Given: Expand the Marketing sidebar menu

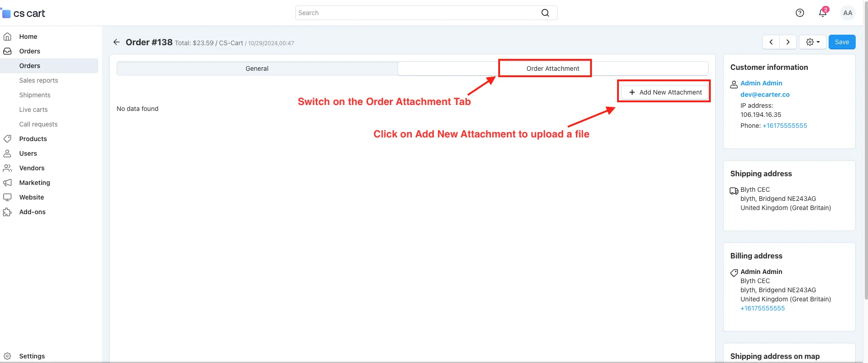Looking at the screenshot, I should (34, 183).
